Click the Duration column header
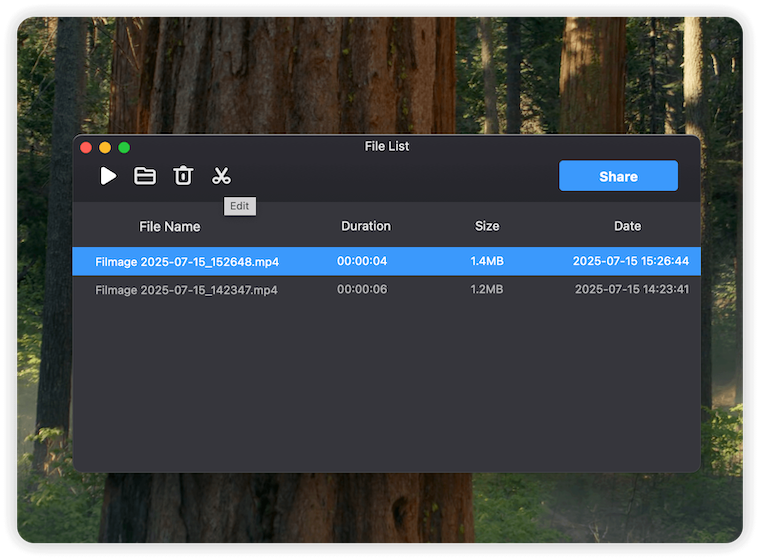The width and height of the screenshot is (760, 560). [365, 226]
